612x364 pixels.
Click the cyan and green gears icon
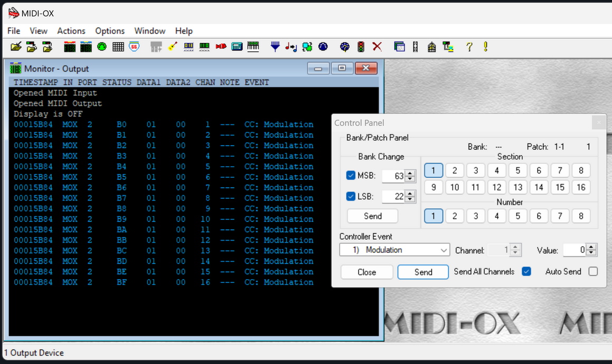tap(307, 47)
